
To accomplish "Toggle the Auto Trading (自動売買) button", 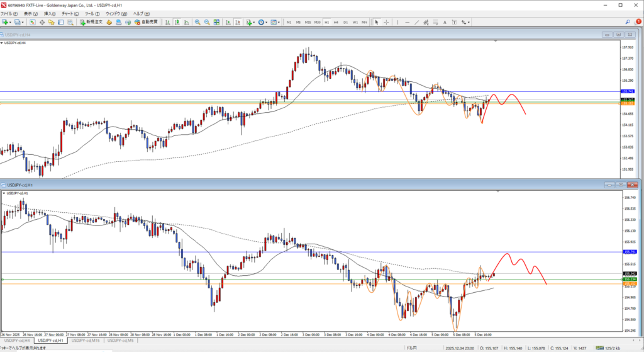I will 146,22.
